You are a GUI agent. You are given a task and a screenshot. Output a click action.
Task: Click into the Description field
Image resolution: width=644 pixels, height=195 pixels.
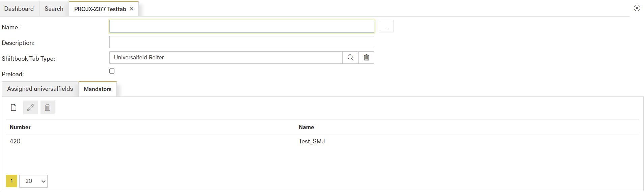(241, 42)
